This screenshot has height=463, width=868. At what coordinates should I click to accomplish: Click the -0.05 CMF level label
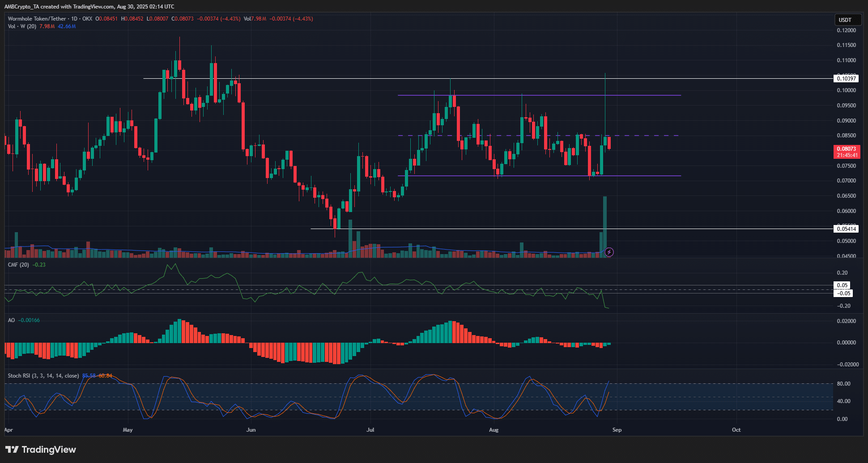(843, 293)
